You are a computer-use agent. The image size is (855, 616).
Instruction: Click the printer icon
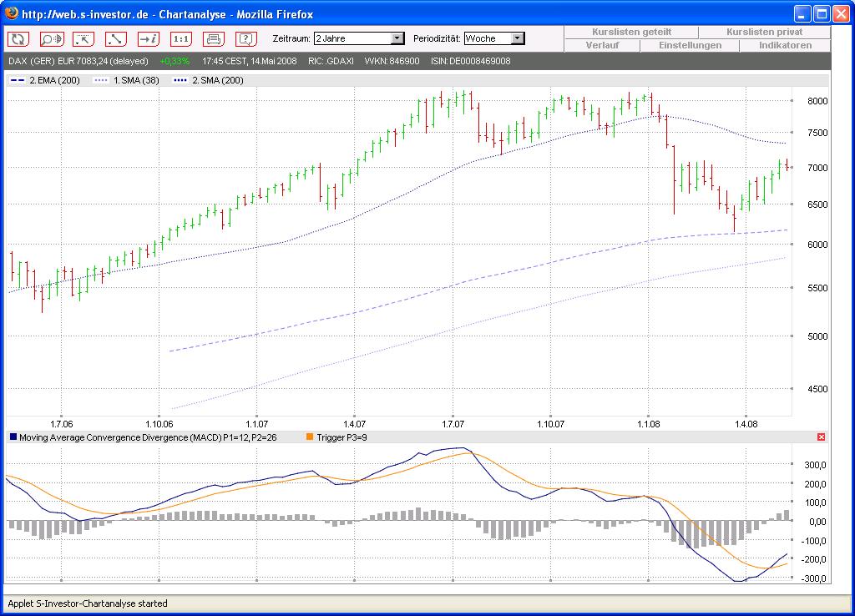point(214,38)
